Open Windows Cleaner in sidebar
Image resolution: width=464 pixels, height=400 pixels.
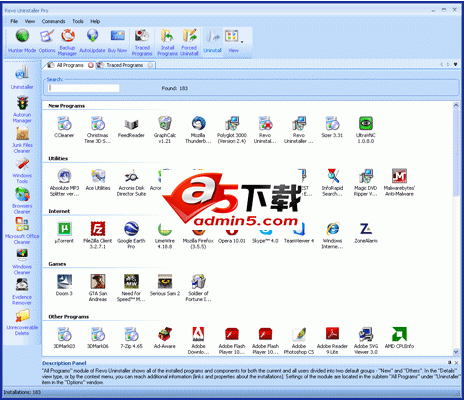[x=22, y=262]
